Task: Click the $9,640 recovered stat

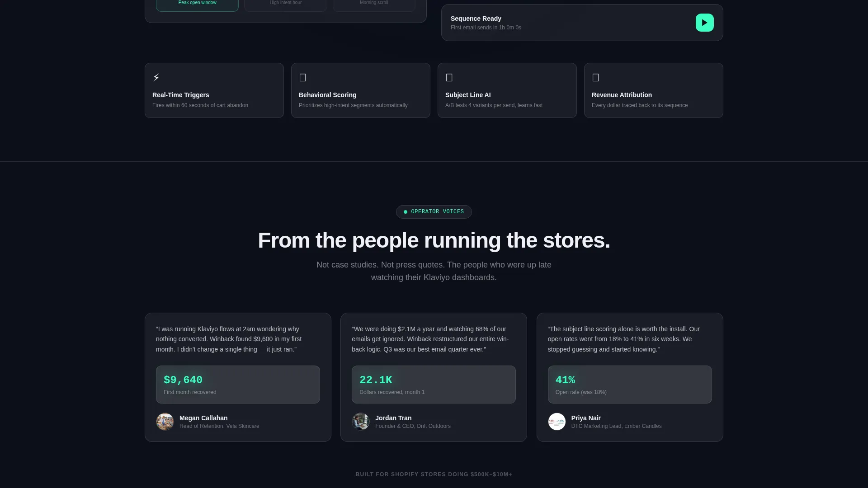Action: 238,385
